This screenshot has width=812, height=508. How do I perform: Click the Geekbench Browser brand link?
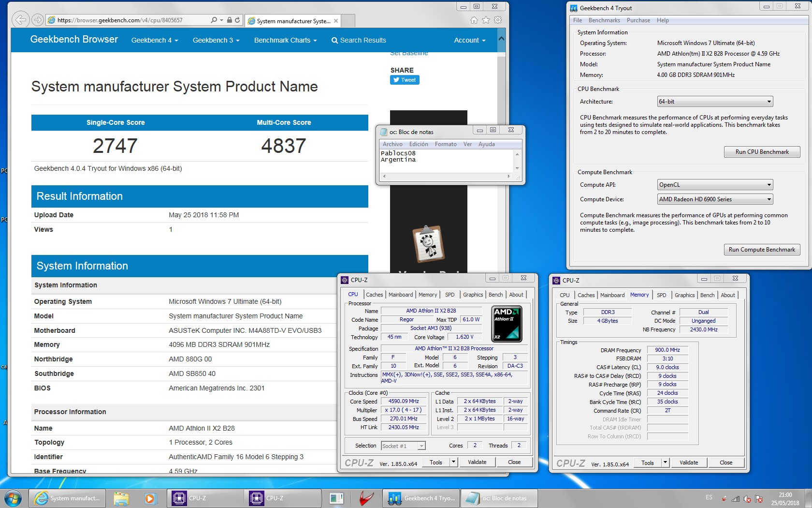pyautogui.click(x=74, y=39)
